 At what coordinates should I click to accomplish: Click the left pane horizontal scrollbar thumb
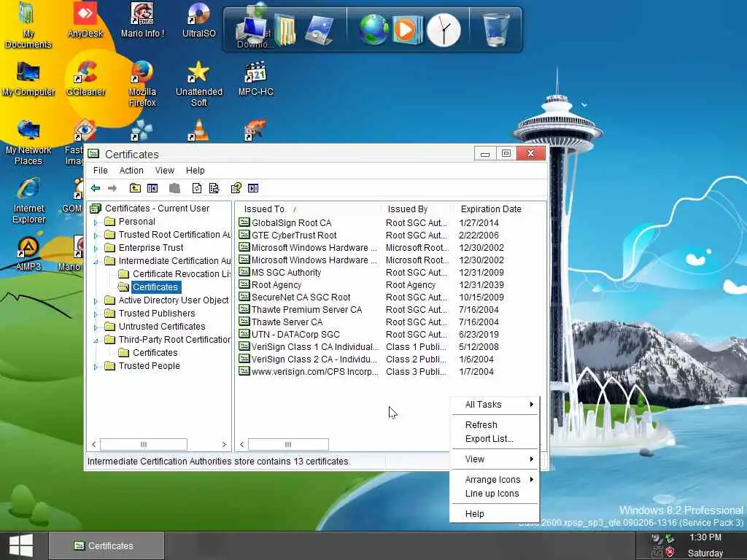(144, 444)
